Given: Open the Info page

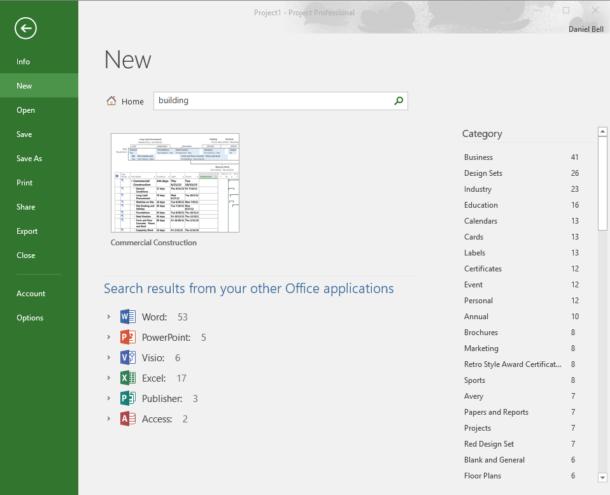Looking at the screenshot, I should pos(39,61).
